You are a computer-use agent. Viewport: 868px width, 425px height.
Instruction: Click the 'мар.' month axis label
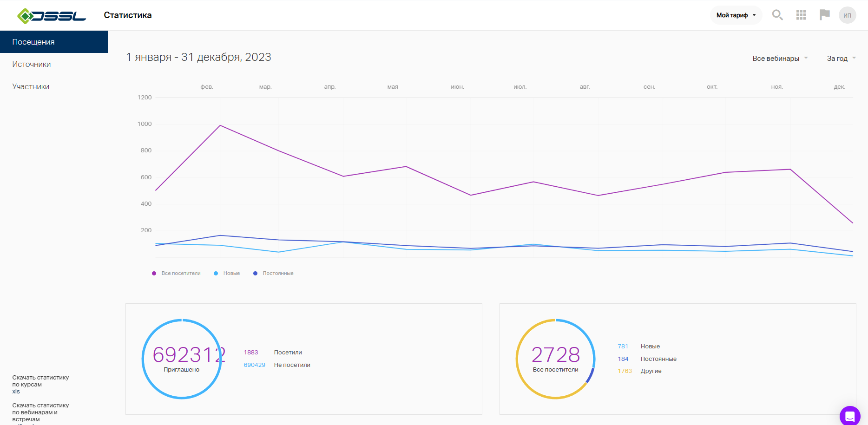coord(265,87)
